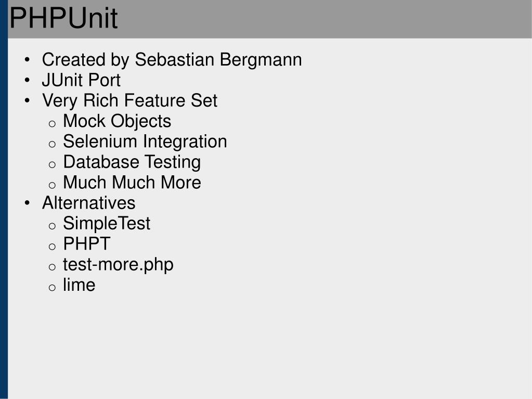Select the 'test-more.php' sub-item
532x399 pixels.
tap(118, 264)
